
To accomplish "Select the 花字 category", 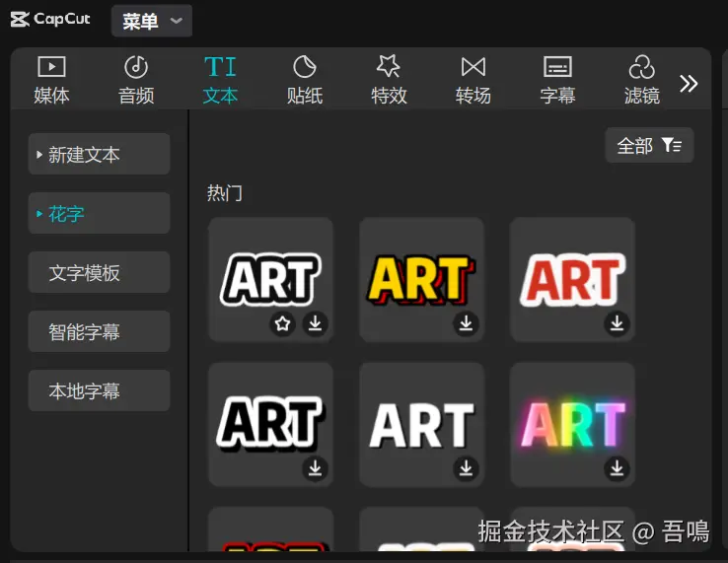I will click(99, 214).
